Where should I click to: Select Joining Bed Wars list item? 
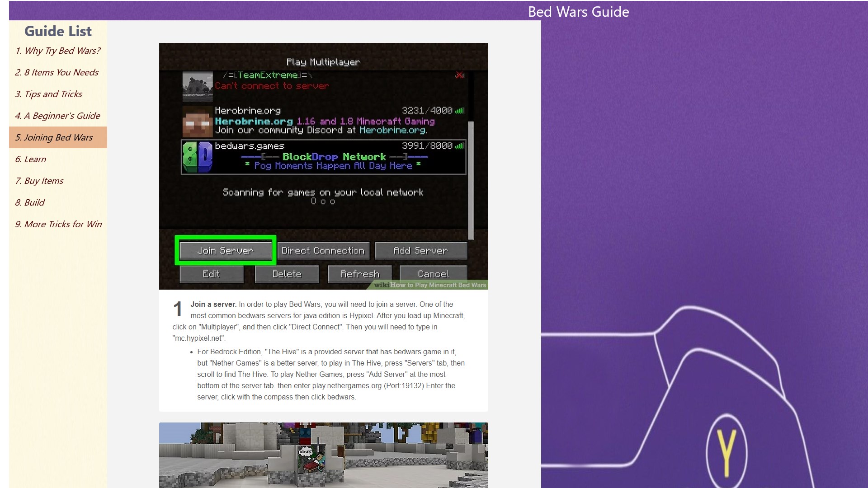click(x=54, y=137)
